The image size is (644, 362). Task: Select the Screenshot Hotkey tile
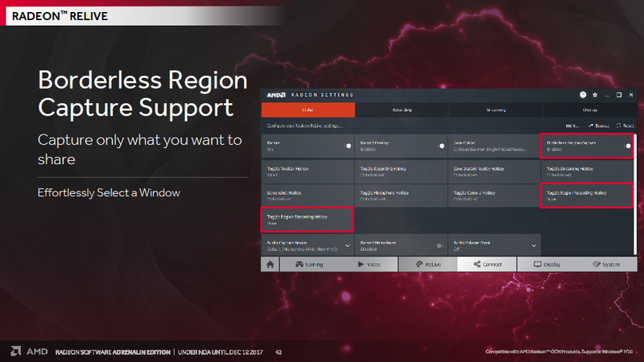pos(308,195)
